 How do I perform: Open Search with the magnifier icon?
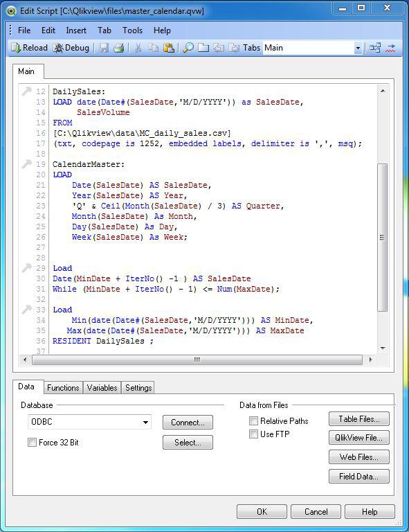188,48
